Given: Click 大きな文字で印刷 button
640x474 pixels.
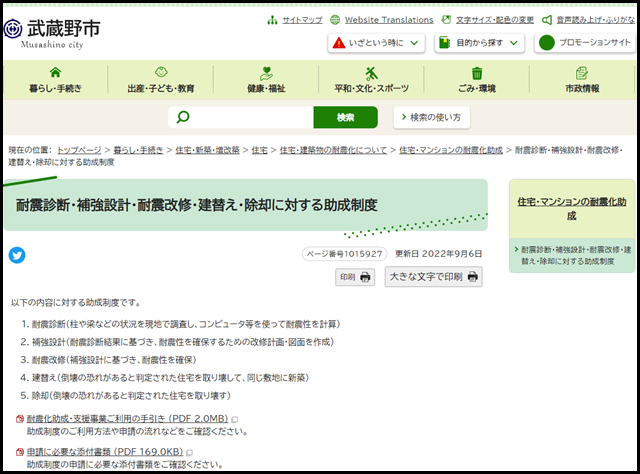Looking at the screenshot, I should [433, 277].
